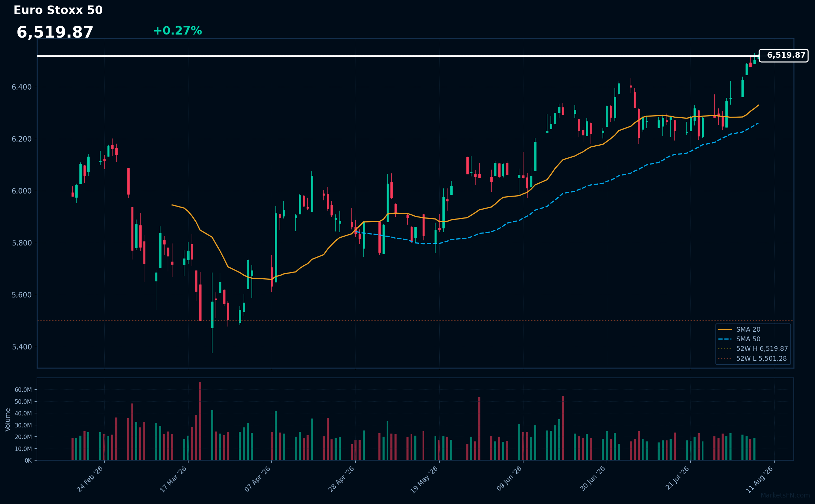Click the 5,400 price axis label

tap(22, 347)
